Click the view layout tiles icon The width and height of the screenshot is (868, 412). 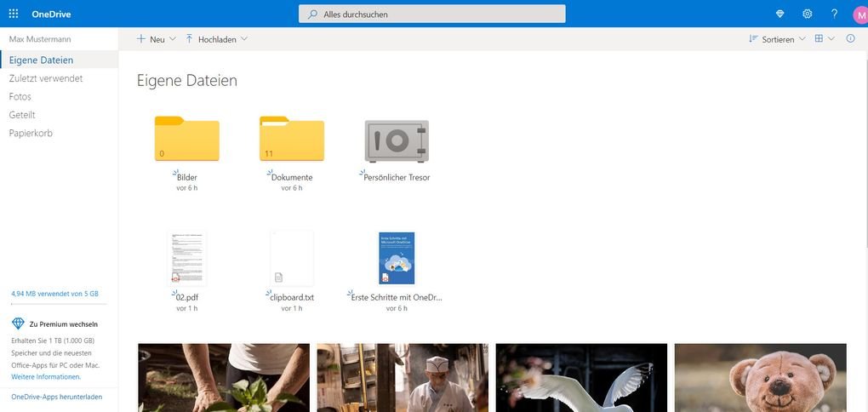(819, 39)
